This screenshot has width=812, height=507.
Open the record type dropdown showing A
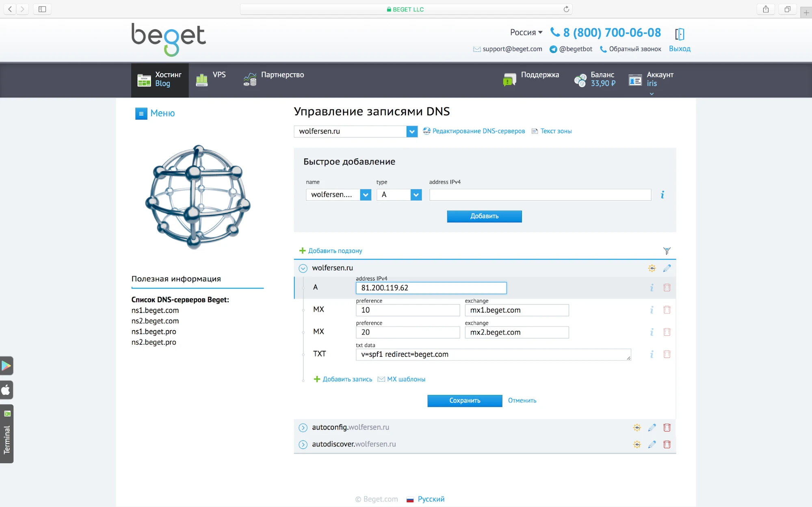(416, 195)
